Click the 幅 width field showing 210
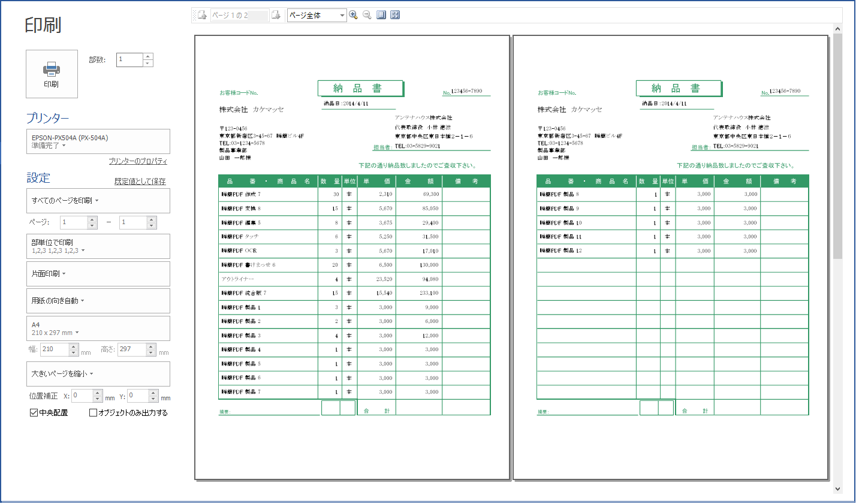This screenshot has height=504, width=856. pos(55,349)
